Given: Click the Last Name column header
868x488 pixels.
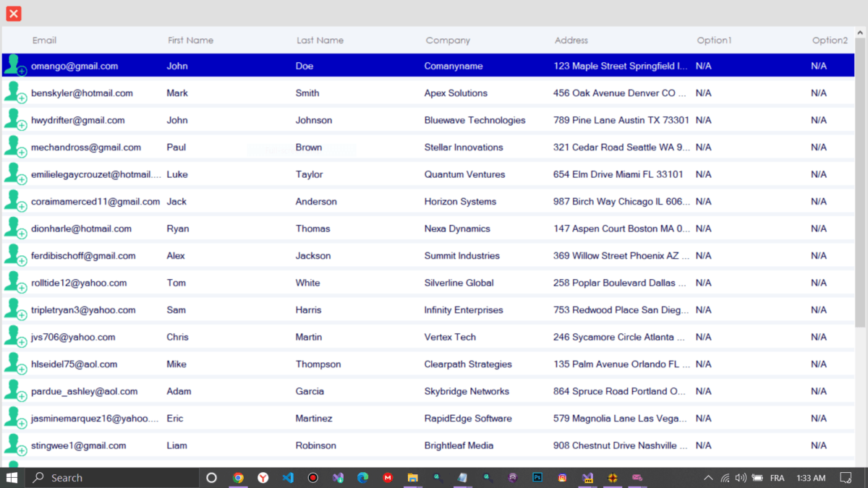Looking at the screenshot, I should [x=320, y=40].
